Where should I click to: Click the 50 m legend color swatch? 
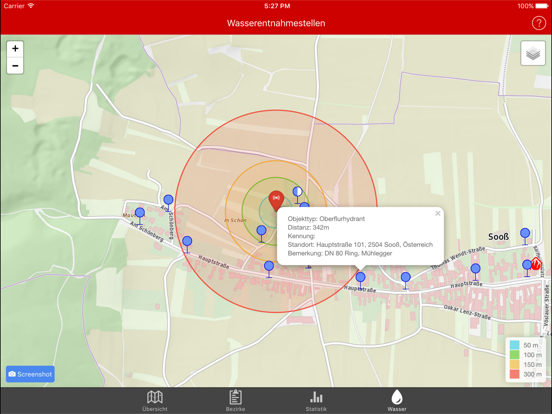(x=514, y=345)
